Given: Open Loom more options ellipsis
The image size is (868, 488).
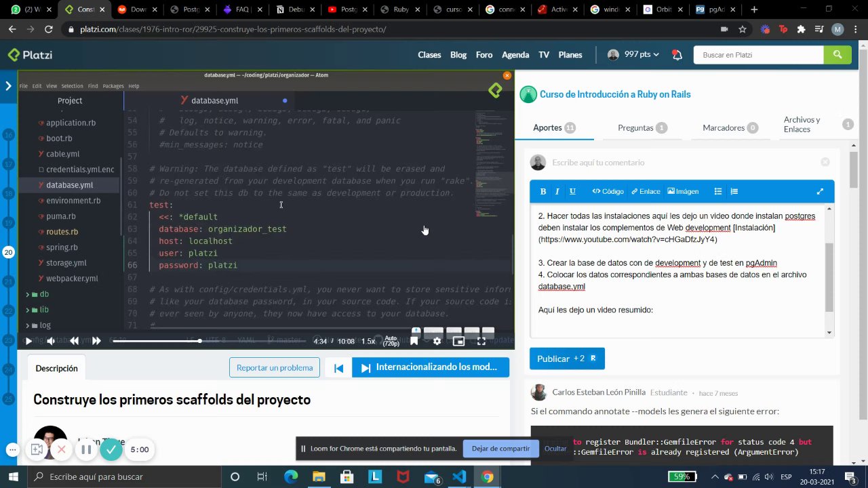Looking at the screenshot, I should pos(12,449).
